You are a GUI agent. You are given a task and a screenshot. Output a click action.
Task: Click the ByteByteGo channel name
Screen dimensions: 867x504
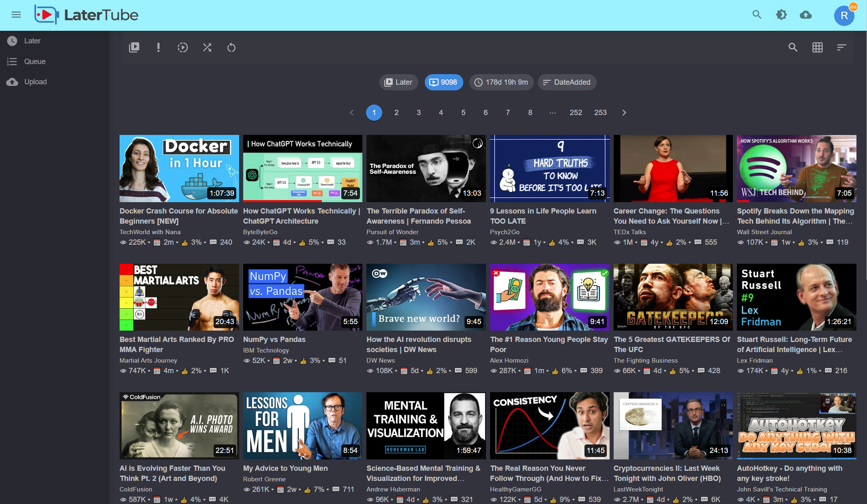tap(260, 232)
